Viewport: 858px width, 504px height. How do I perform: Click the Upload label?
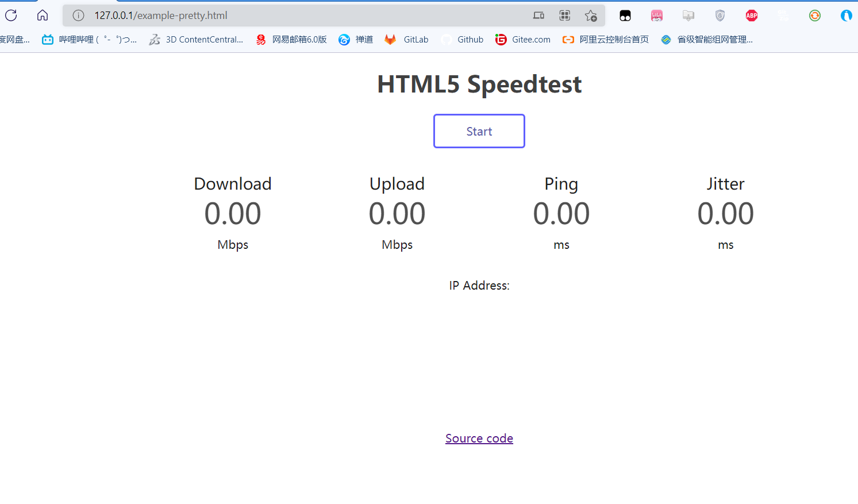397,184
